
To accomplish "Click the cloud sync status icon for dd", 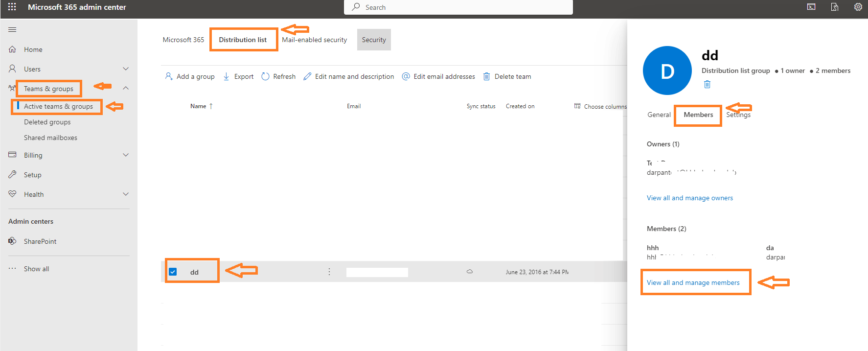I will [x=470, y=271].
